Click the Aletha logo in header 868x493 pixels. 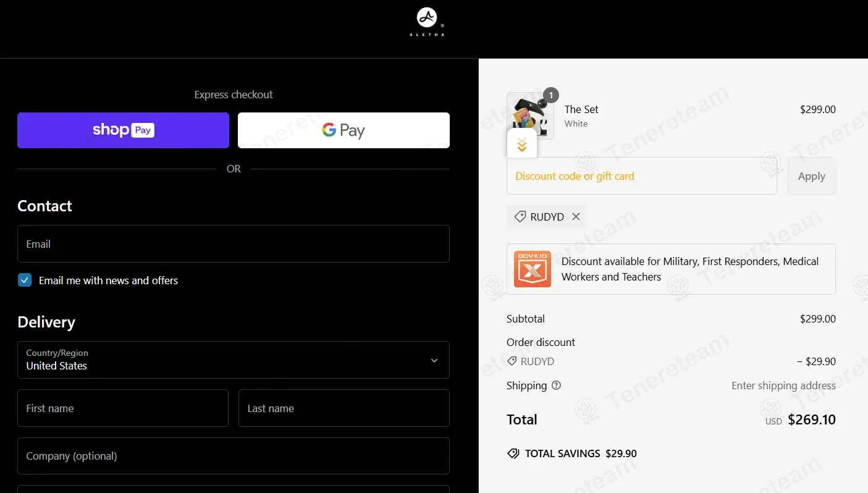pos(427,22)
